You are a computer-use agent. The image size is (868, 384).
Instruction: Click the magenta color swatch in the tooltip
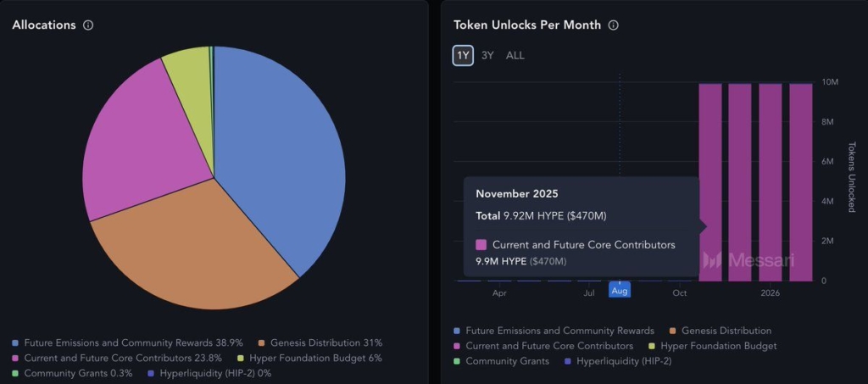(x=481, y=245)
